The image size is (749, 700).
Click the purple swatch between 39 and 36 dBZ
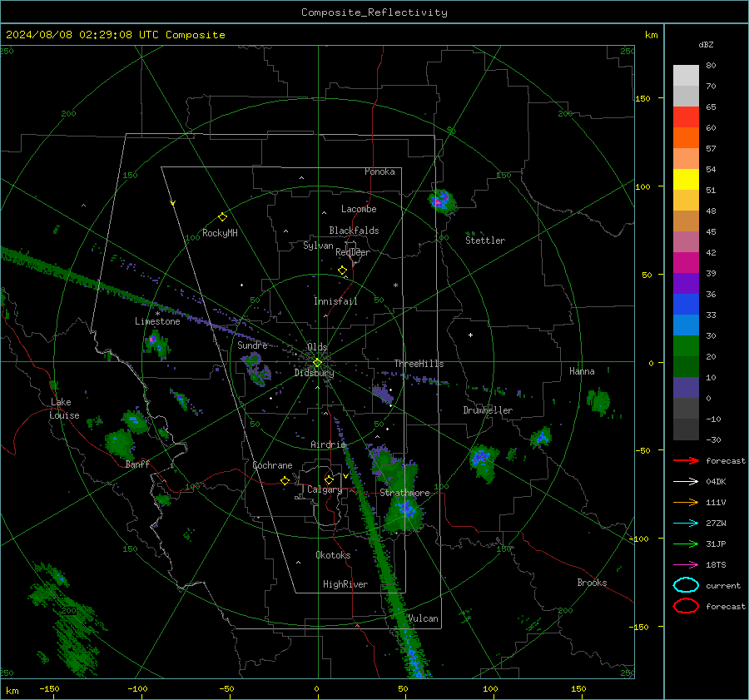click(686, 284)
